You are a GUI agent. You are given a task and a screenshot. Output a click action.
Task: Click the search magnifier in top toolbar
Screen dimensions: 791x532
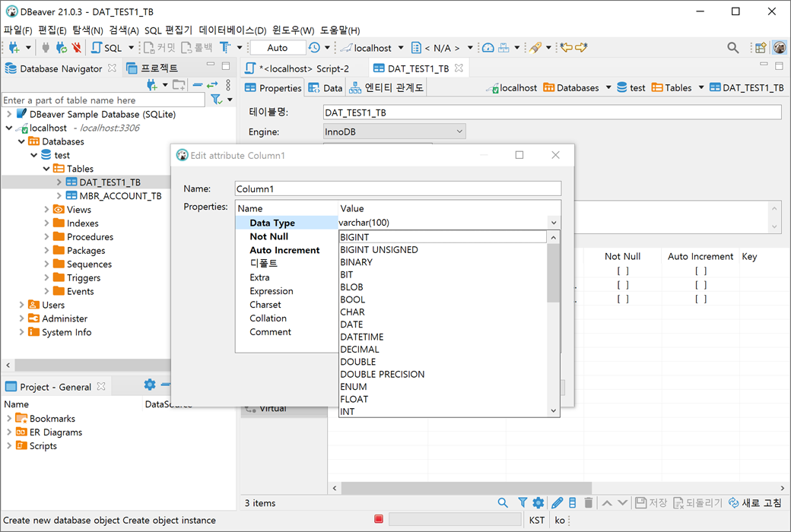[733, 47]
